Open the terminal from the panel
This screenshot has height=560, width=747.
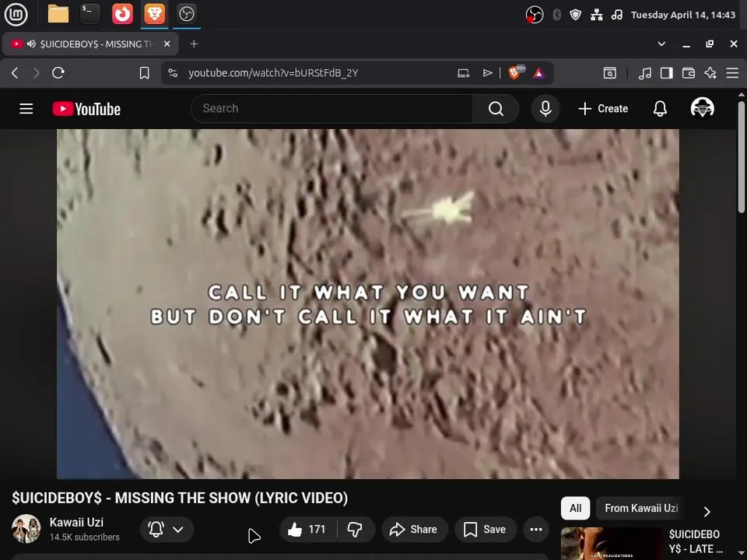(90, 14)
